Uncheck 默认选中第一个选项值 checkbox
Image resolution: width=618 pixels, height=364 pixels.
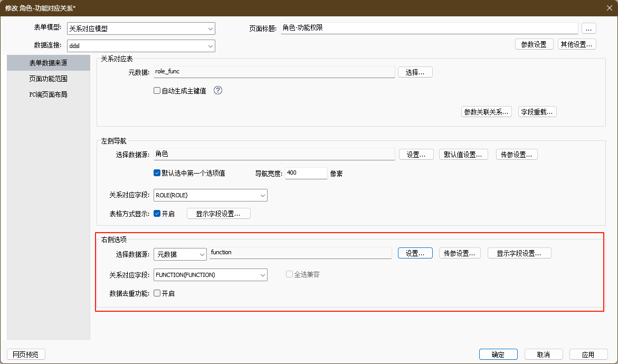[x=157, y=173]
